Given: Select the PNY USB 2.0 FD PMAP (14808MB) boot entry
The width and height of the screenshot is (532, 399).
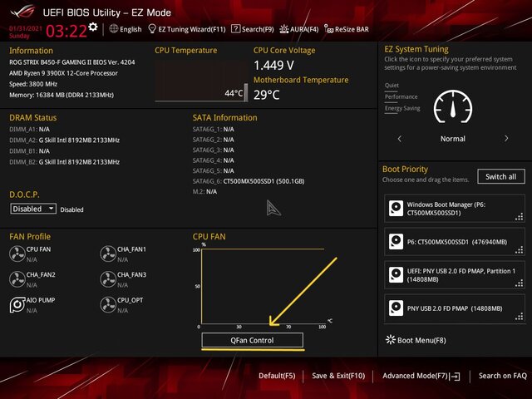Looking at the screenshot, I should [455, 308].
